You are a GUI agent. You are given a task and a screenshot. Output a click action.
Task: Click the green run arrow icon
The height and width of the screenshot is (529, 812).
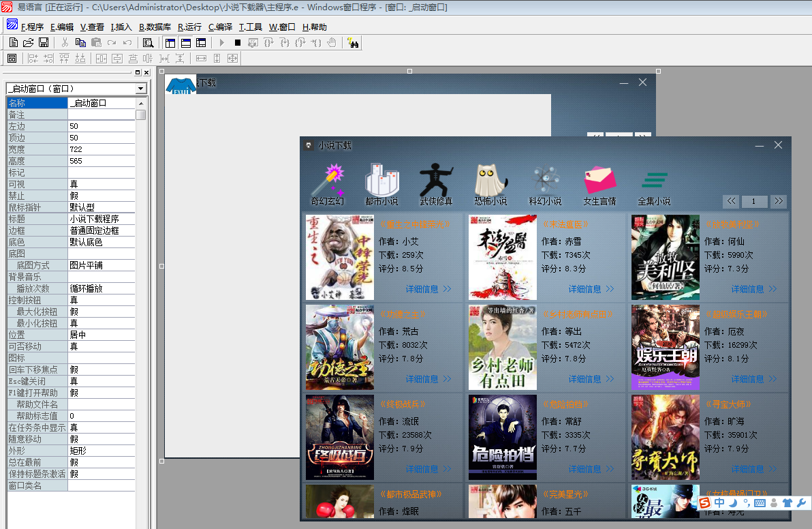tap(221, 42)
